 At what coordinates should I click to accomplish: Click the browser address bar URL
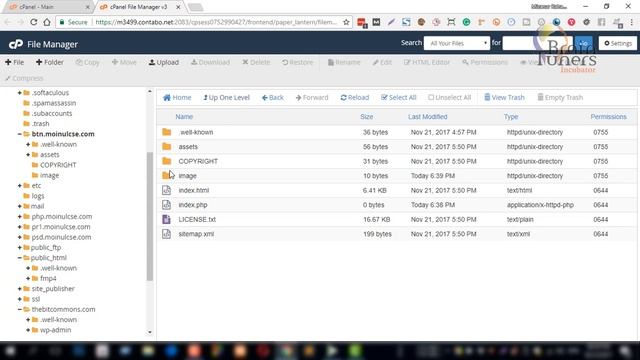coord(216,22)
